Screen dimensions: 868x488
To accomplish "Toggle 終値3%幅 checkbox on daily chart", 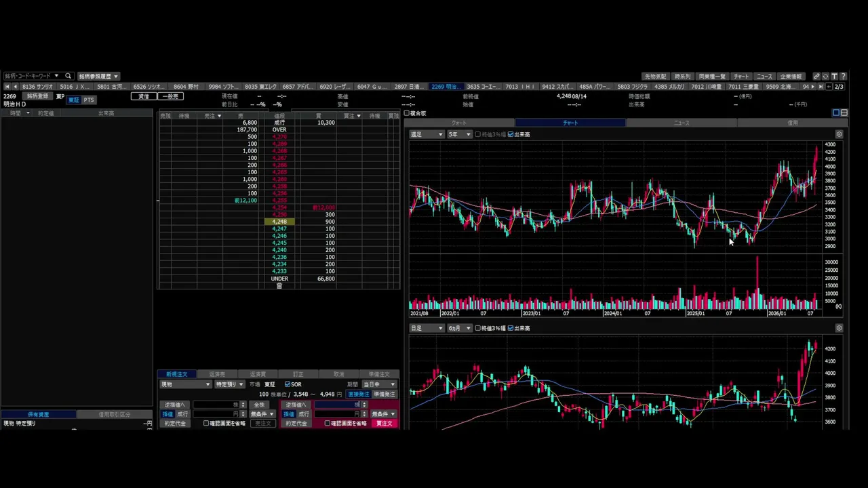I will (478, 328).
